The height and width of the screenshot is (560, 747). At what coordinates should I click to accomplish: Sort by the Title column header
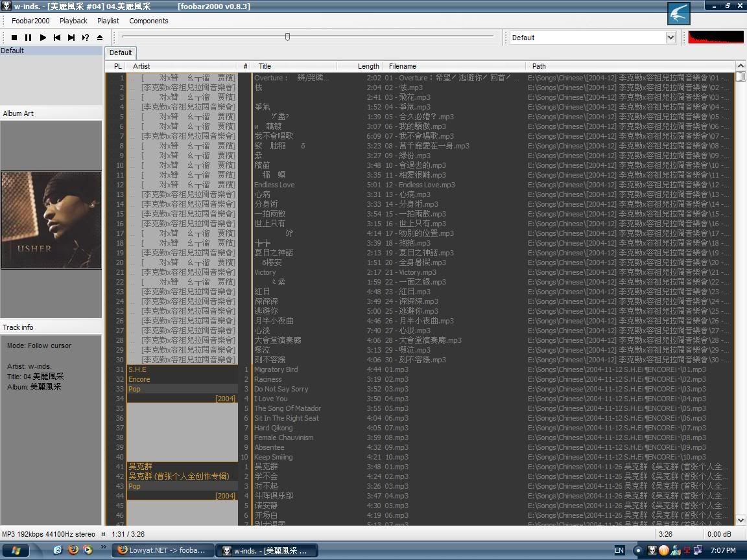point(294,66)
